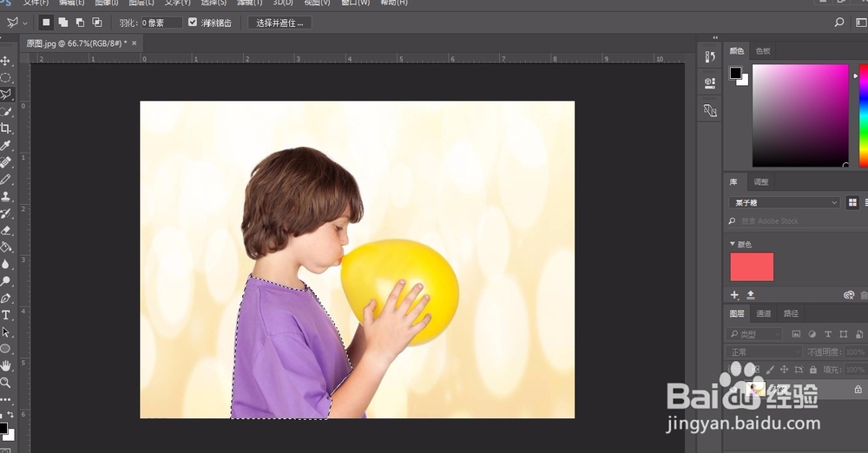
Task: Select the Dodge tool
Action: [5, 281]
